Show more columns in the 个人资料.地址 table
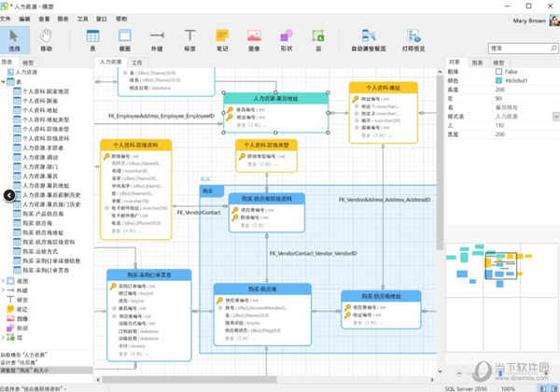The width and height of the screenshot is (560, 392). point(377,135)
